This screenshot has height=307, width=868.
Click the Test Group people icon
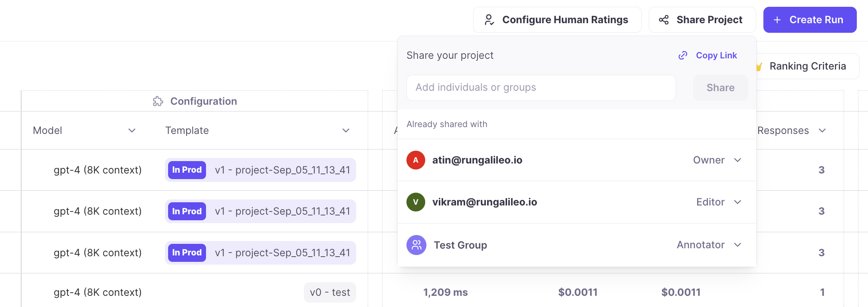click(416, 245)
